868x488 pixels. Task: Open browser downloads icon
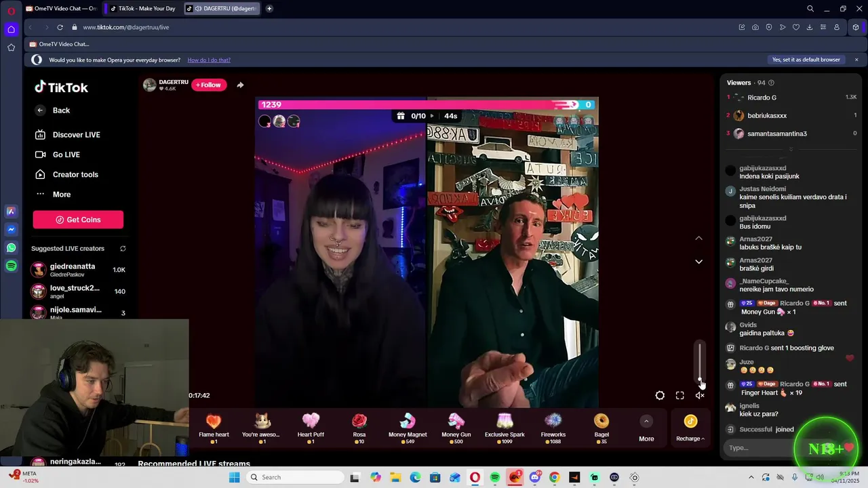click(x=810, y=27)
